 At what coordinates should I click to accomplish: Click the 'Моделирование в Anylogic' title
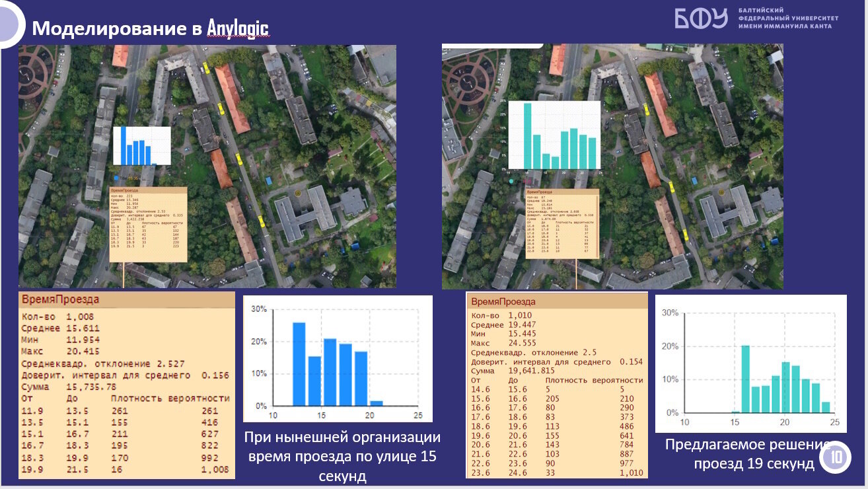(151, 28)
